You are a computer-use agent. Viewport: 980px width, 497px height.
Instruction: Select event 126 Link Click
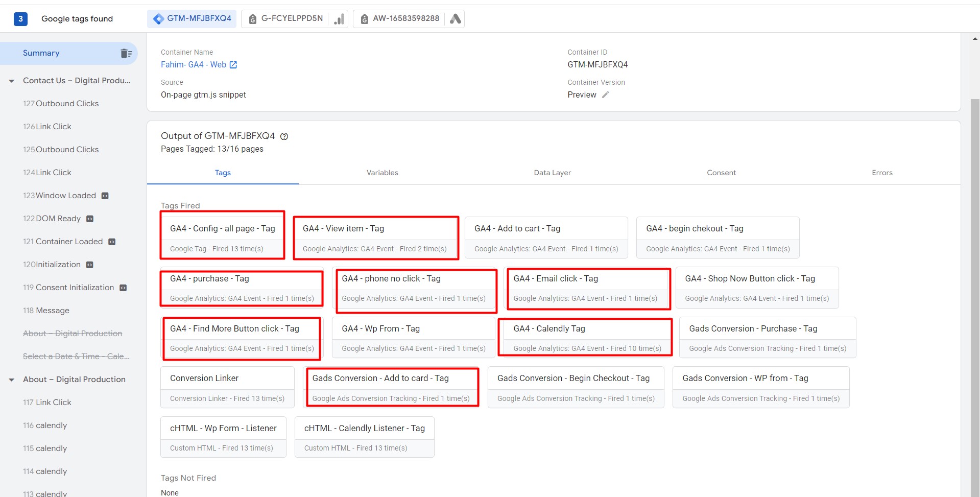[x=47, y=127]
